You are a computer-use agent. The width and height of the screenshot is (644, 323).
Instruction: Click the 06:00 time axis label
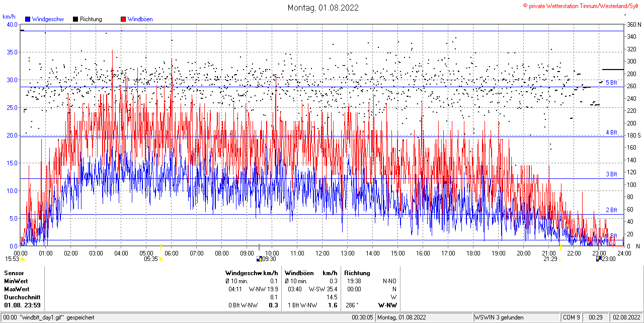(171, 253)
